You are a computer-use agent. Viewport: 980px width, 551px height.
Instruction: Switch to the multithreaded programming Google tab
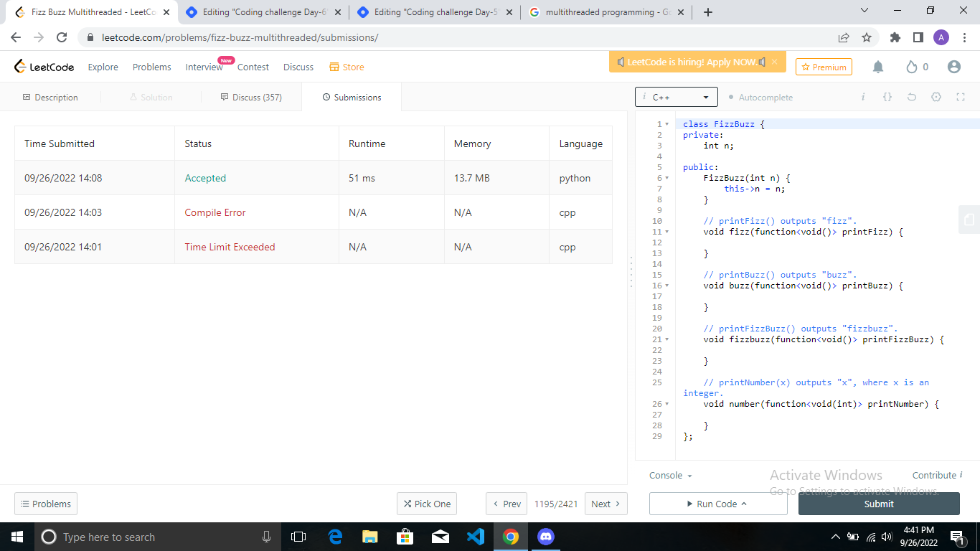(608, 12)
